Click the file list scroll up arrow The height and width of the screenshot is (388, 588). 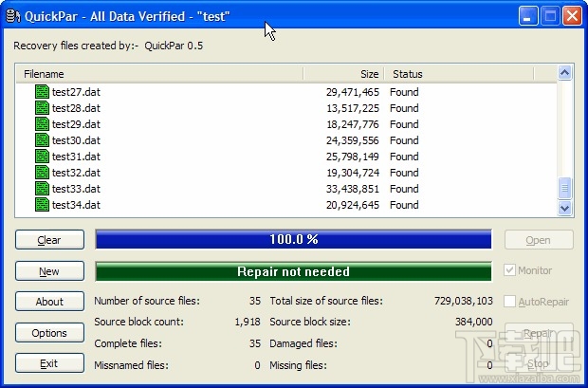click(x=564, y=72)
